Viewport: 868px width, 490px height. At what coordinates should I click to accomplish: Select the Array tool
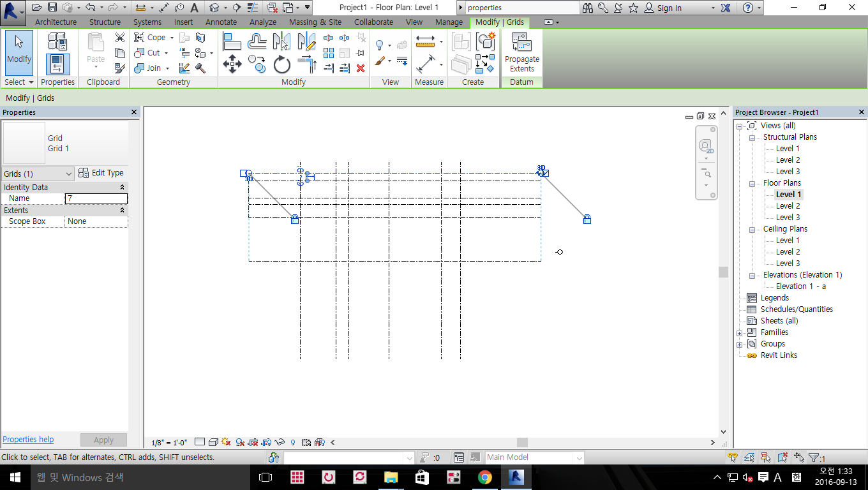coord(329,53)
